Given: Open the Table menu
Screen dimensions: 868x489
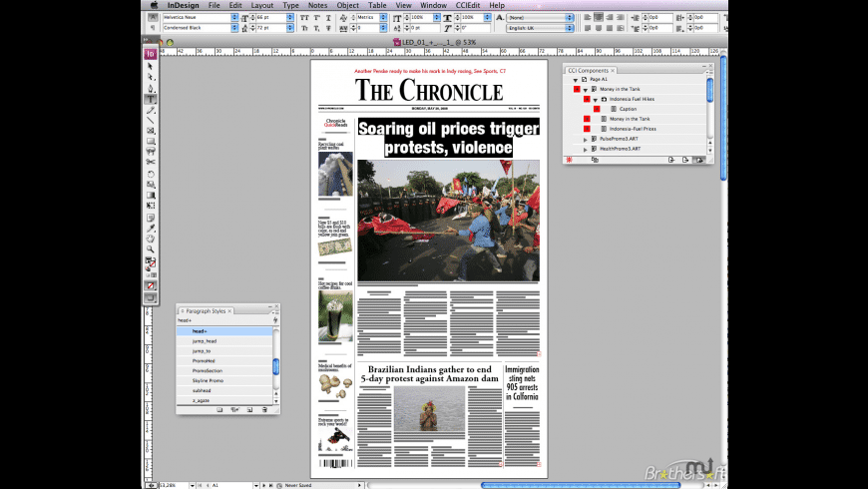Looking at the screenshot, I should 377,5.
